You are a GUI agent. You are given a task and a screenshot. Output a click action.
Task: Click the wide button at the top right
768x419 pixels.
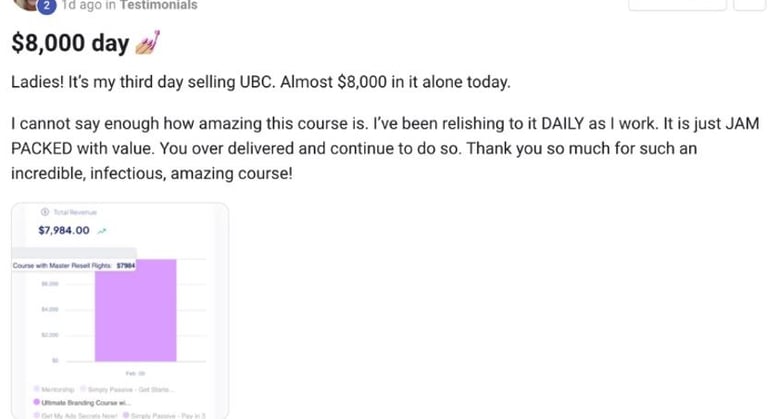[676, 4]
